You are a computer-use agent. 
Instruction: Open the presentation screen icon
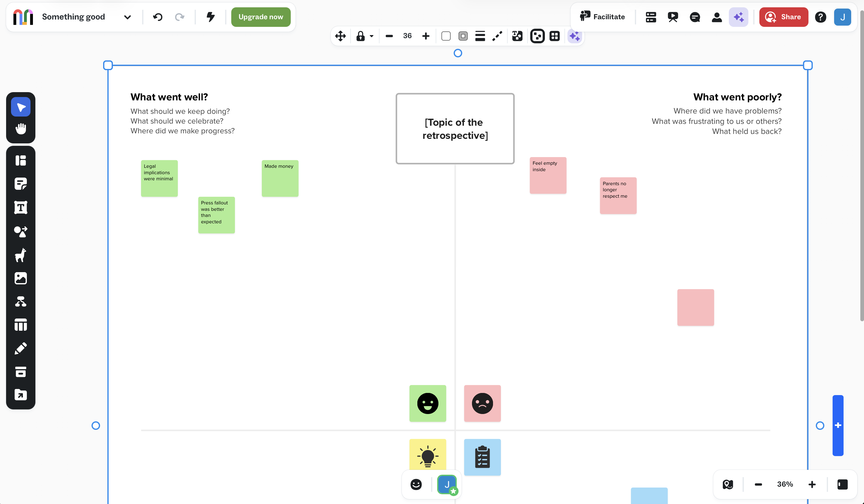click(673, 17)
